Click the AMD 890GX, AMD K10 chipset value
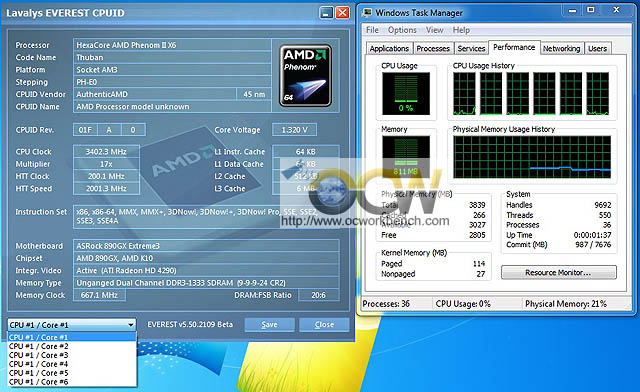 coord(206,258)
